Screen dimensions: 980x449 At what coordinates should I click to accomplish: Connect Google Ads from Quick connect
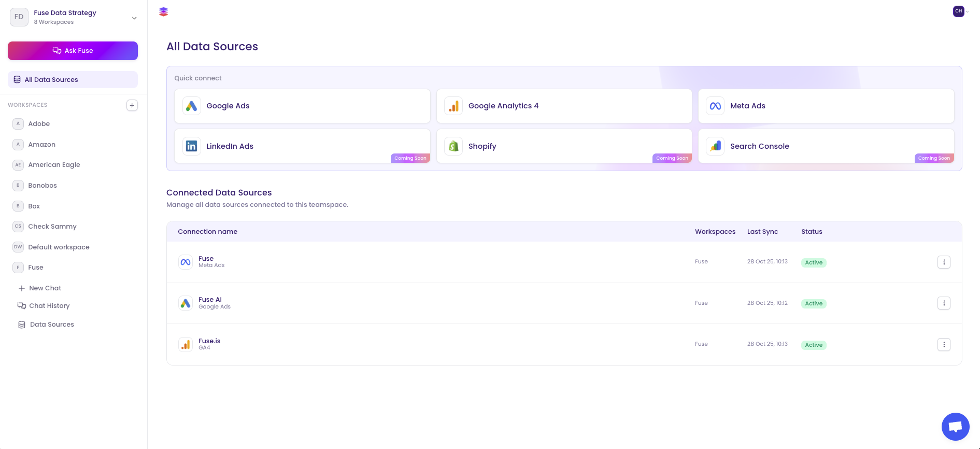click(302, 106)
